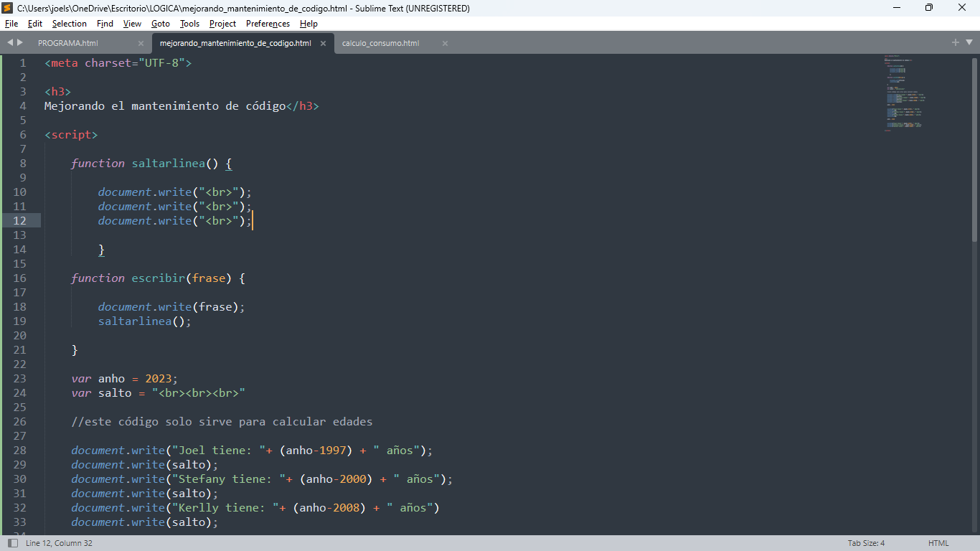Click the vertical scrollbar thumb
Image resolution: width=980 pixels, height=551 pixels.
[975, 149]
